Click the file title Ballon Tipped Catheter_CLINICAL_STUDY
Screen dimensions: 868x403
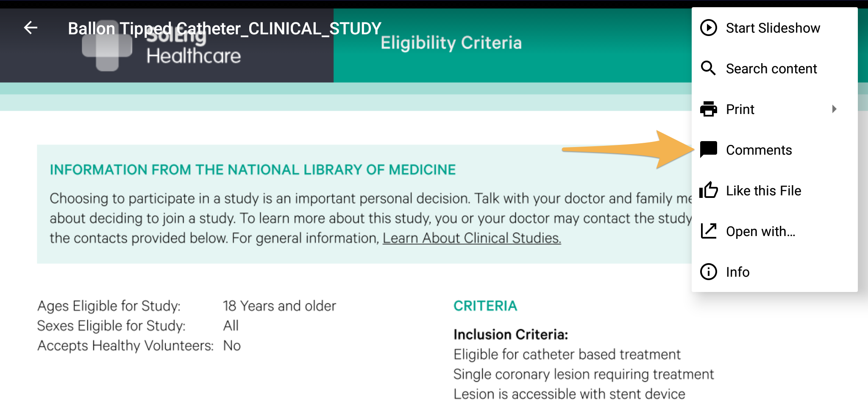click(x=225, y=28)
